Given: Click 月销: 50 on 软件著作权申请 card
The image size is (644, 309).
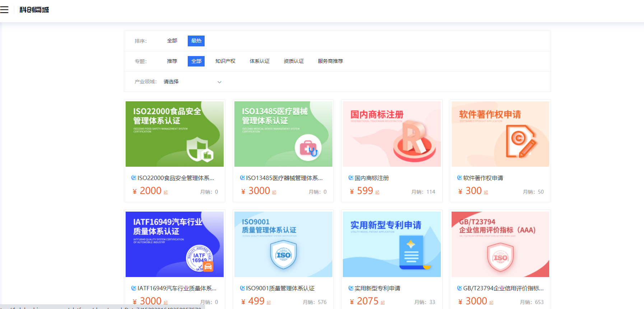Looking at the screenshot, I should (x=533, y=192).
